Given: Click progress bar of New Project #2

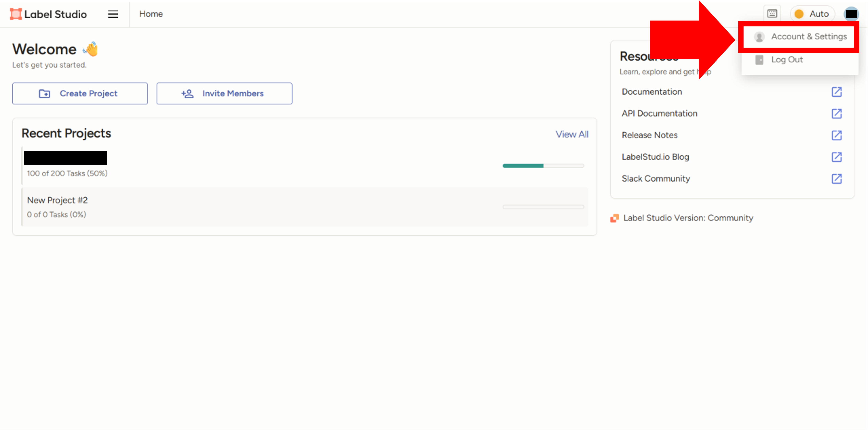Looking at the screenshot, I should pyautogui.click(x=543, y=207).
